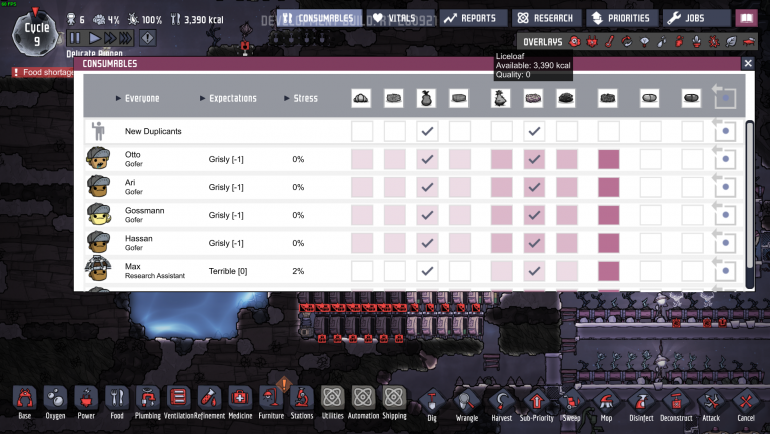Enable the Power overlay icon
This screenshot has width=770, height=434.
592,42
